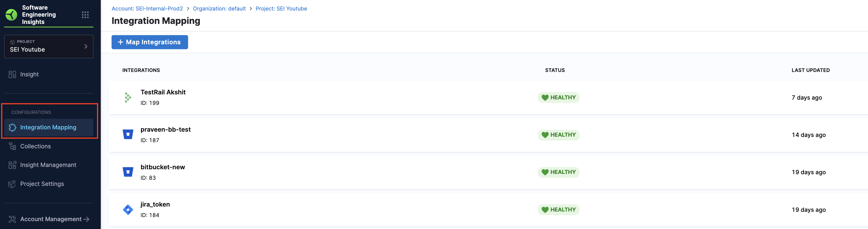This screenshot has height=229, width=868.
Task: Click HEALTHY status badge for TestRail Akshit
Action: tap(558, 98)
